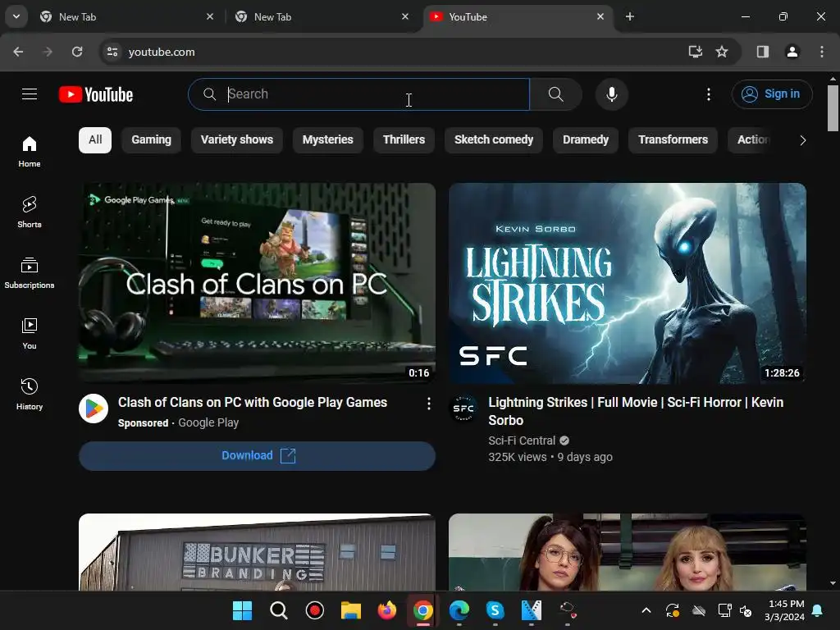
Task: Open Shorts from sidebar
Action: pos(30,212)
